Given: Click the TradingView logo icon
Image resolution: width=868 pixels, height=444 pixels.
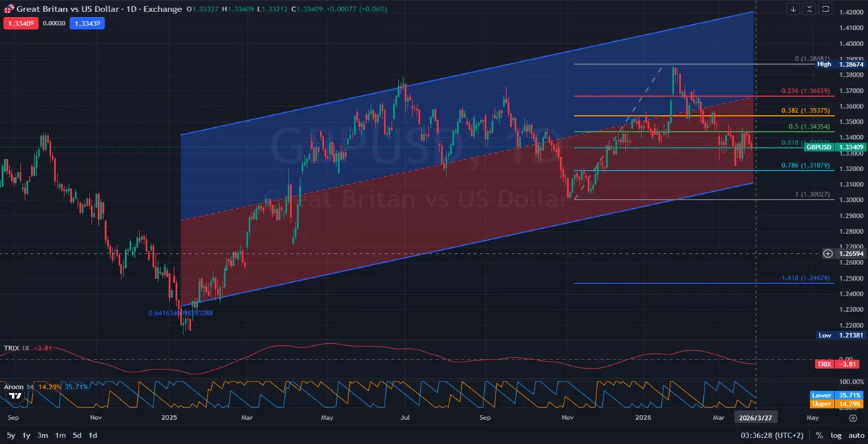Looking at the screenshot, I should [x=14, y=395].
